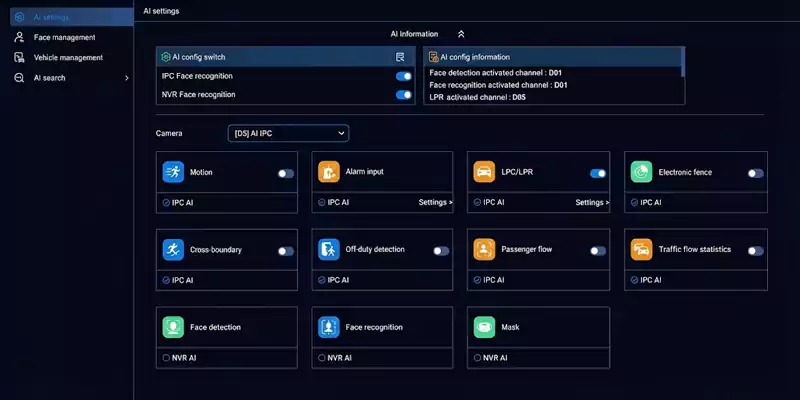The width and height of the screenshot is (800, 400).
Task: Turn off NVR Face recognition toggle
Action: [x=403, y=95]
